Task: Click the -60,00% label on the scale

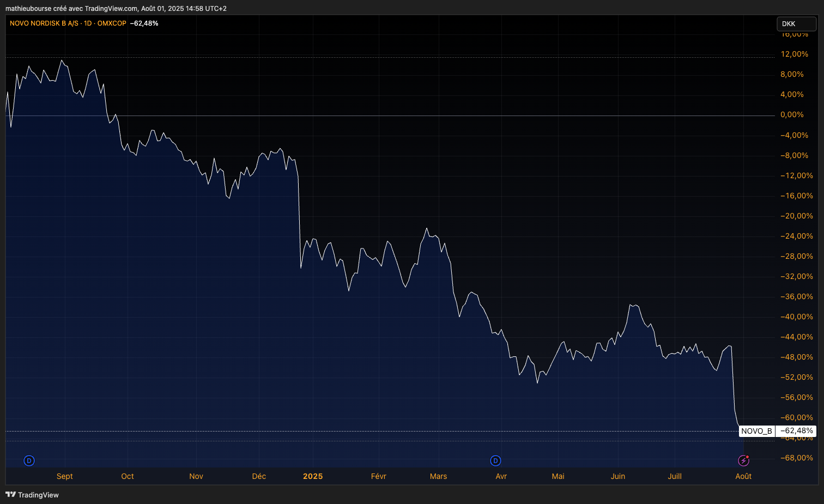Action: coord(797,417)
